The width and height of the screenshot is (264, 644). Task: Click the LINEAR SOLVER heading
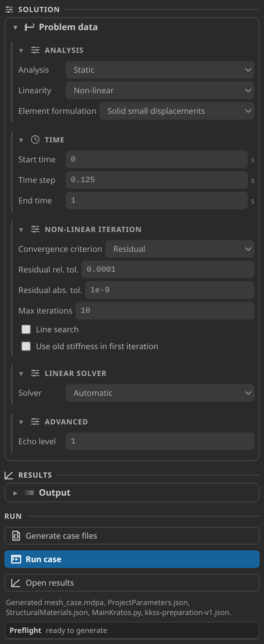coord(76,373)
